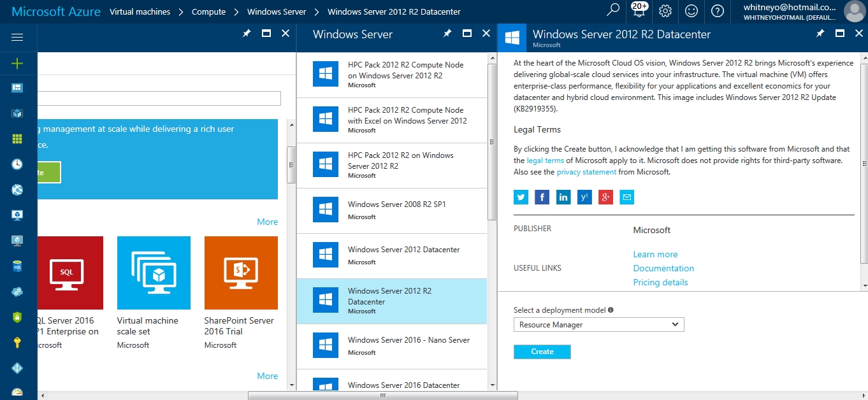
Task: Select HPC Pack Compute Node with Excel item
Action: (x=392, y=120)
